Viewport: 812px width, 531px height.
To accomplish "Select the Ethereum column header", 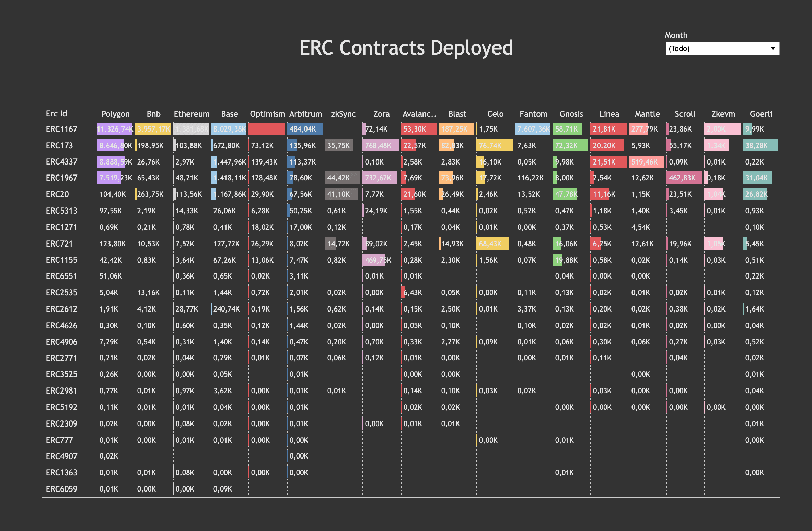I will [192, 114].
